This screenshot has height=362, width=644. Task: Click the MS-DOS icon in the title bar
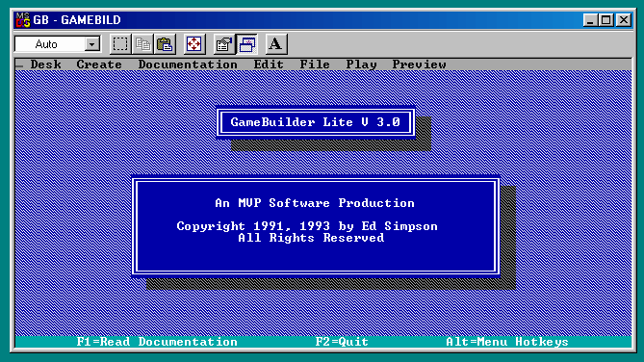(22, 19)
